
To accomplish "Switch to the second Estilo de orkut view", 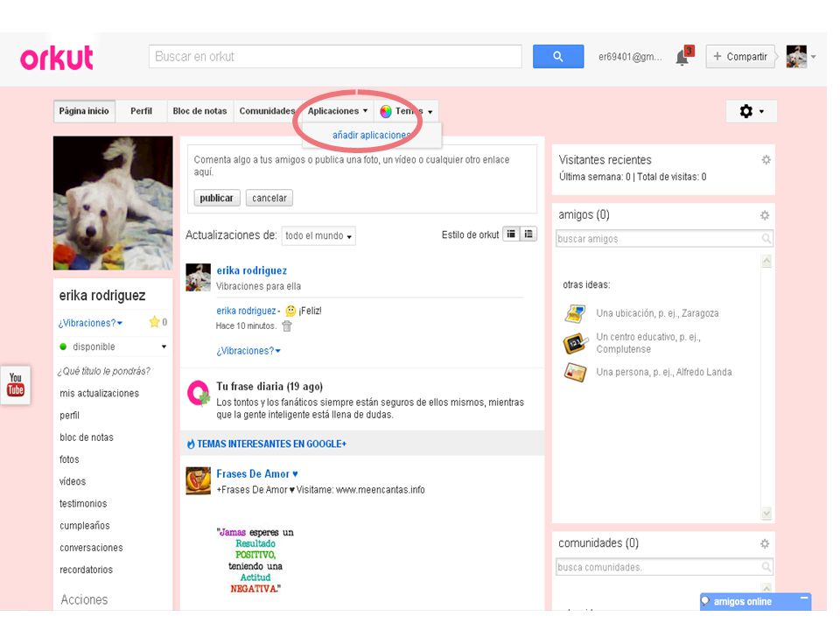I will click(528, 234).
